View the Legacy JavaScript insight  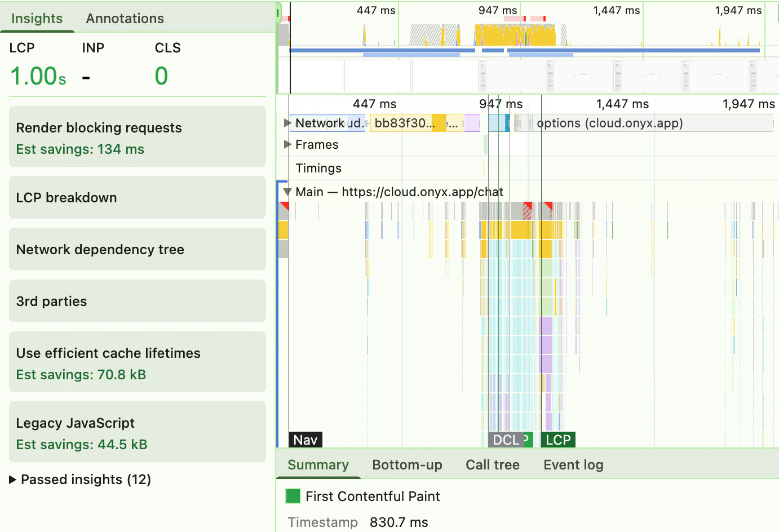(x=137, y=432)
